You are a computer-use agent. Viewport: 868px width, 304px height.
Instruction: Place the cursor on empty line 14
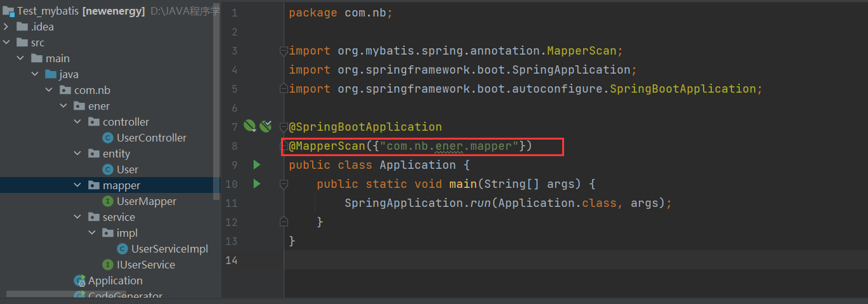444,260
